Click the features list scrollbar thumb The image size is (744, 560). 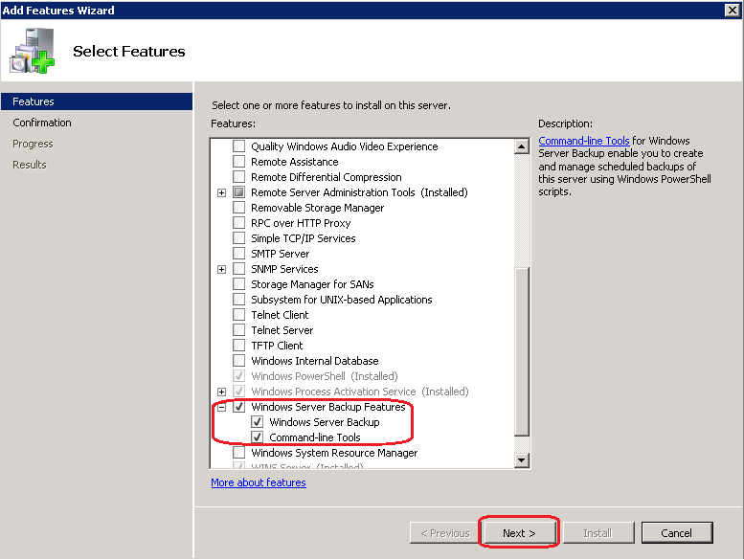point(522,351)
